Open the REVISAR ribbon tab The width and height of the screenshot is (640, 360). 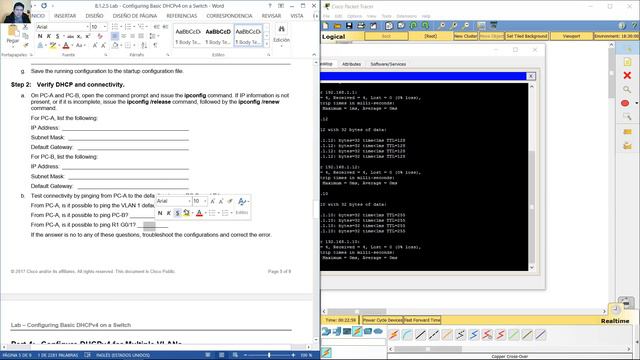pos(271,16)
